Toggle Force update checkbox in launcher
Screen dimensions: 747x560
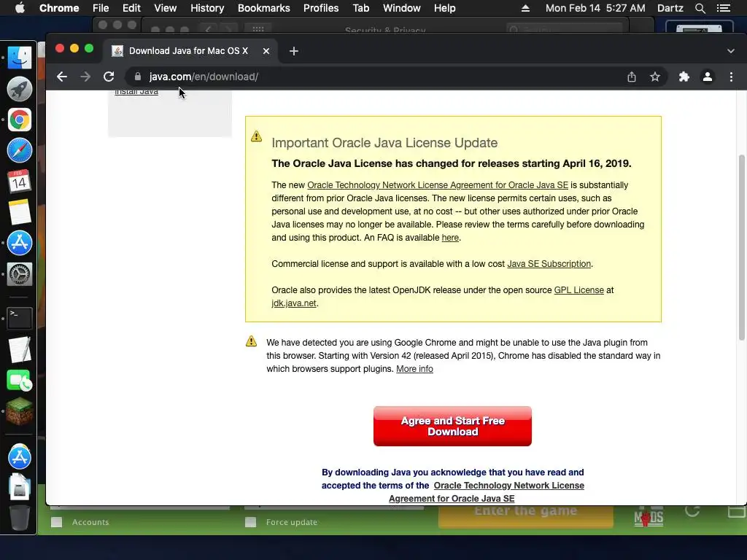coord(251,522)
